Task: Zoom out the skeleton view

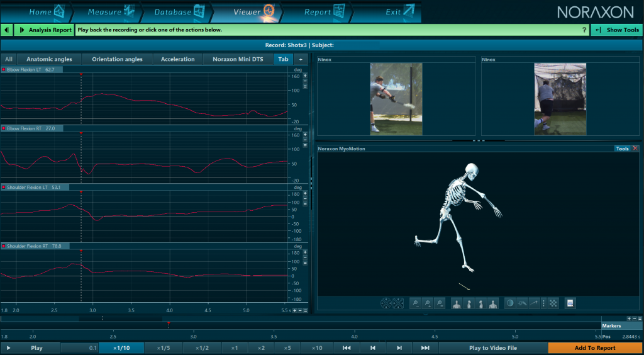Action: tap(416, 303)
